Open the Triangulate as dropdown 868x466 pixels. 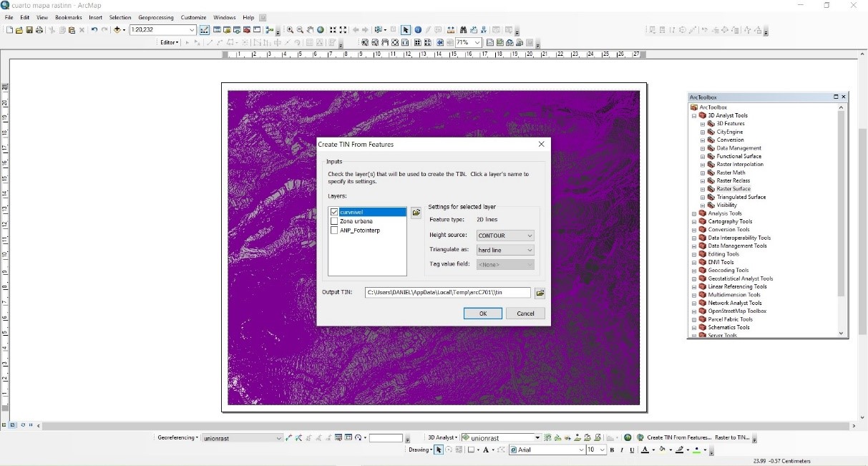click(x=530, y=251)
